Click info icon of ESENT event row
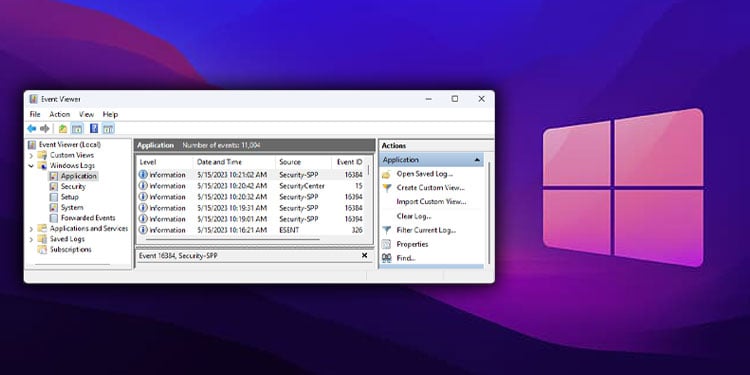Viewport: 750px width, 375px height. [x=143, y=230]
